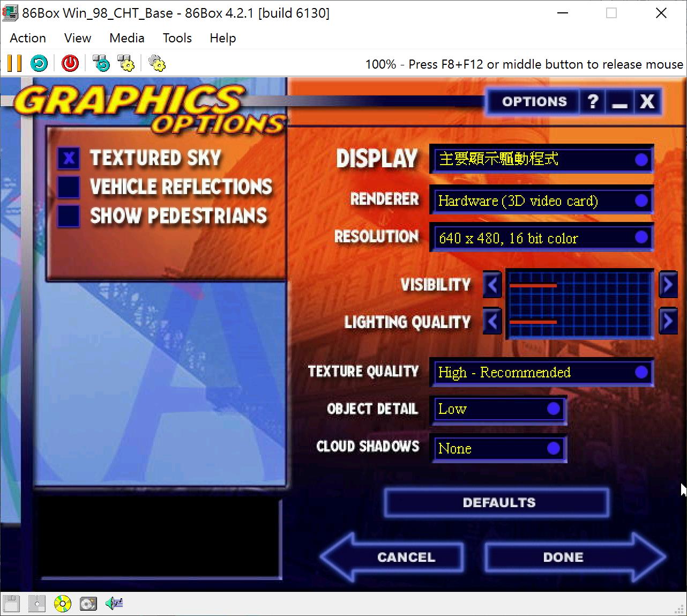Open 86Box machine settings gear icon
This screenshot has height=616, width=687.
tap(157, 63)
